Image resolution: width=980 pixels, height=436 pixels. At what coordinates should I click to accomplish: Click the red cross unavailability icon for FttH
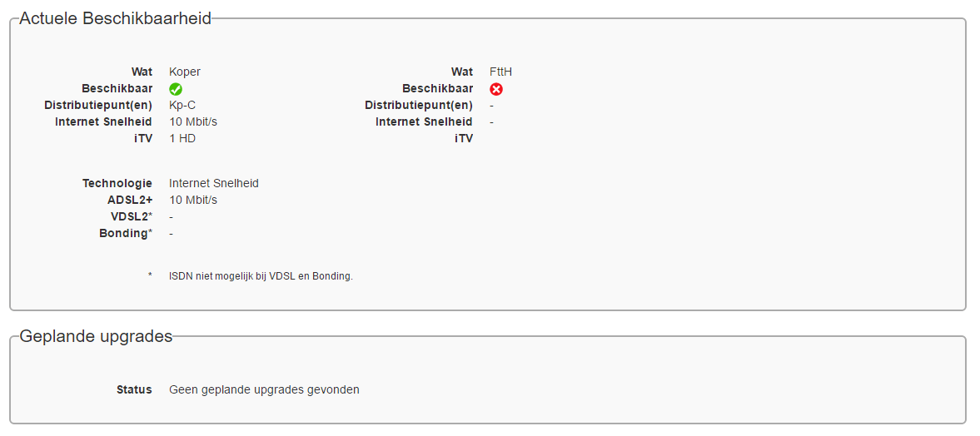click(496, 89)
